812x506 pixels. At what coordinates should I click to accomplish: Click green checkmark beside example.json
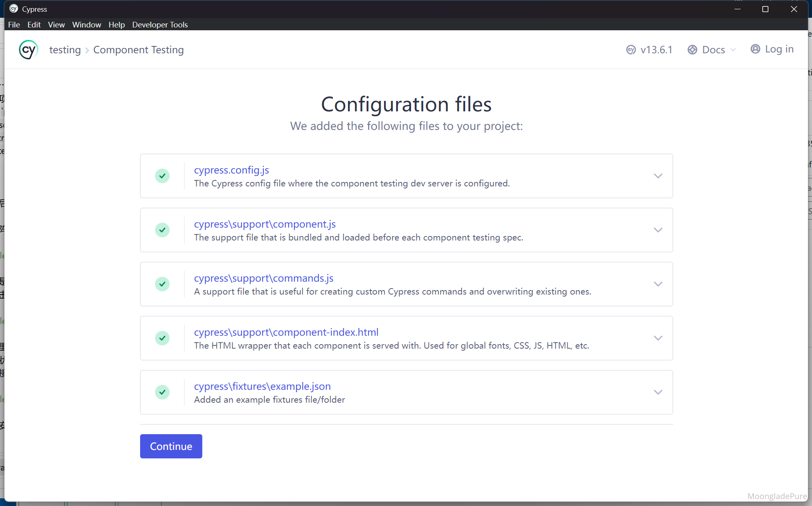coord(162,392)
